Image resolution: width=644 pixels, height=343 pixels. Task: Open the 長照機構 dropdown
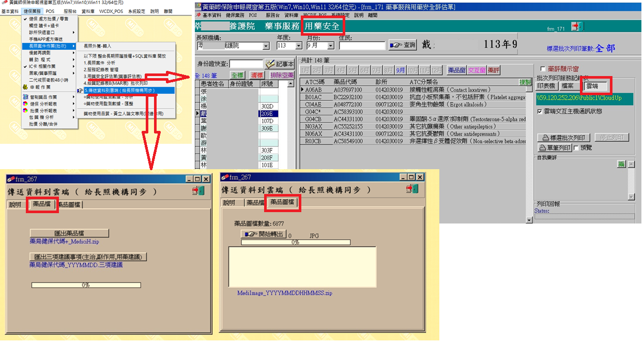click(266, 46)
